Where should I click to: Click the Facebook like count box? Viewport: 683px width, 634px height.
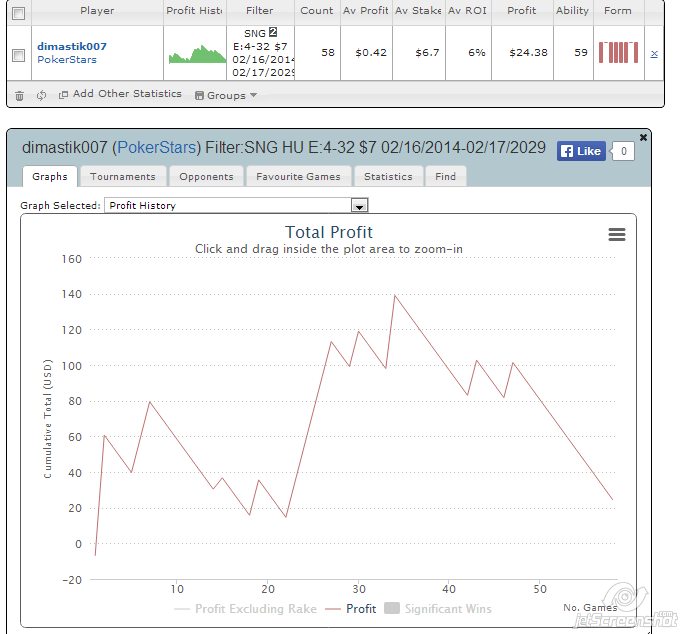(623, 151)
